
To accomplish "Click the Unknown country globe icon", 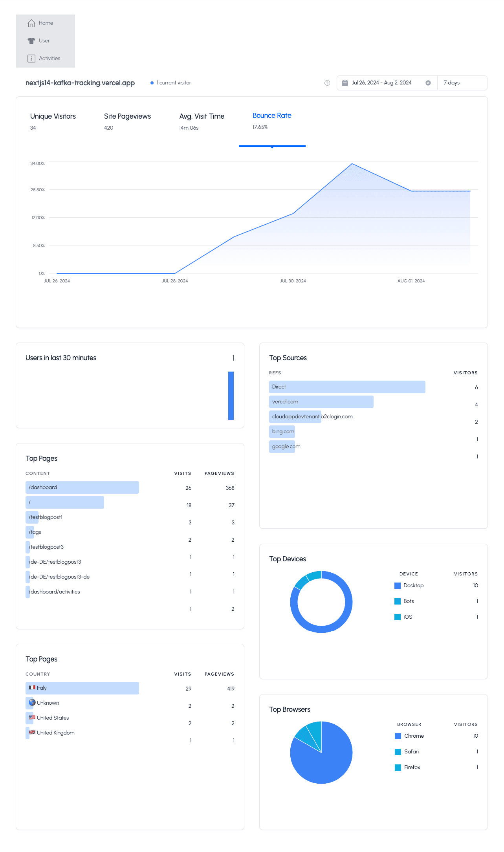I will point(32,703).
